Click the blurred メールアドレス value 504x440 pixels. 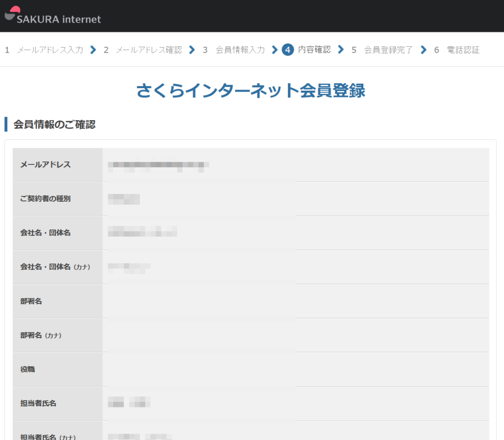coord(158,165)
